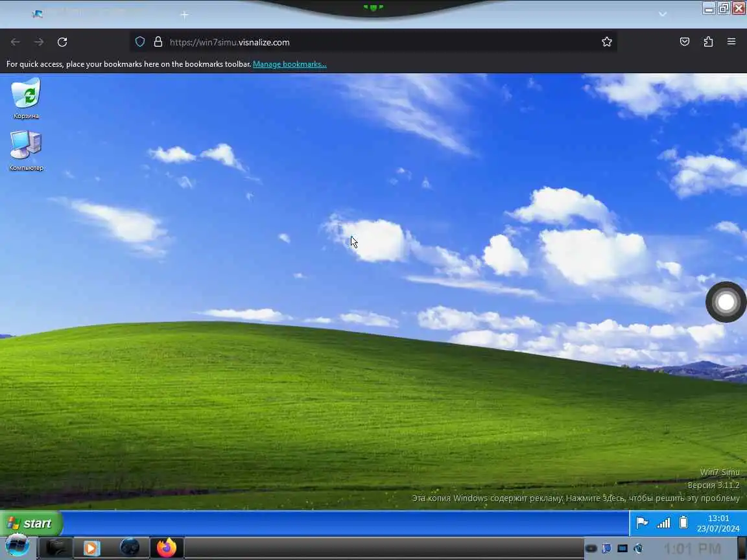Expand the list all tabs chevron

click(x=663, y=14)
